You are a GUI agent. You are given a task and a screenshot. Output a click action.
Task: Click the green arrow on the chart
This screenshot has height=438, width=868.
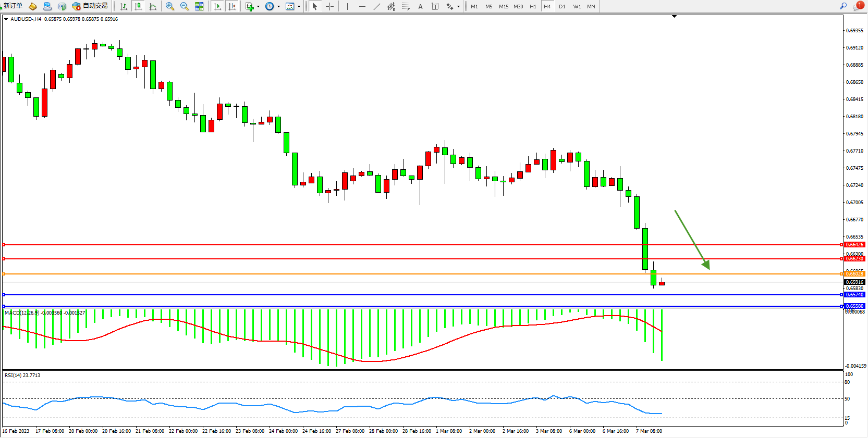[692, 240]
